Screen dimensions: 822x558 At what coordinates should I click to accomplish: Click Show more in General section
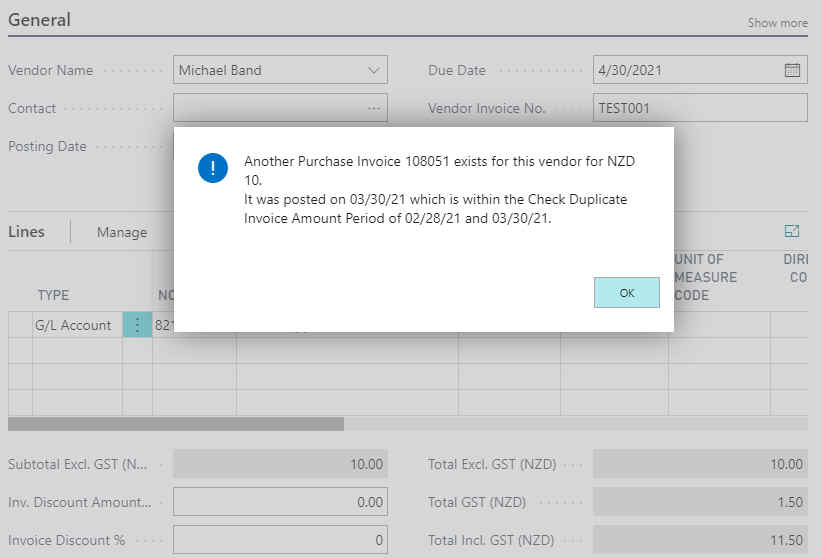[777, 23]
